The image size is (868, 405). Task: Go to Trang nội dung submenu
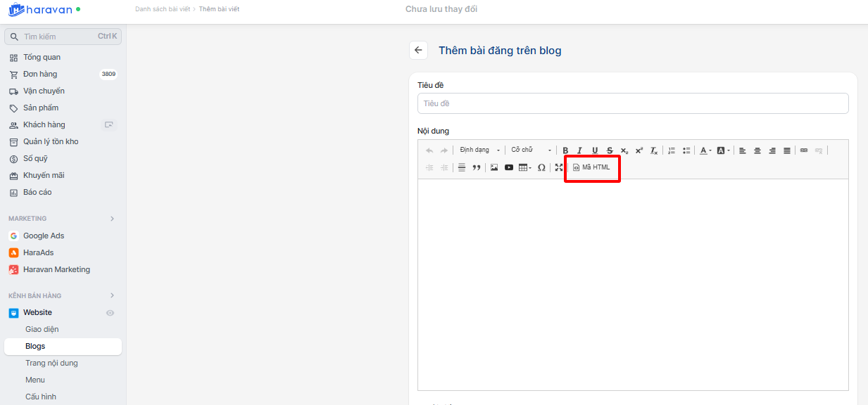51,363
